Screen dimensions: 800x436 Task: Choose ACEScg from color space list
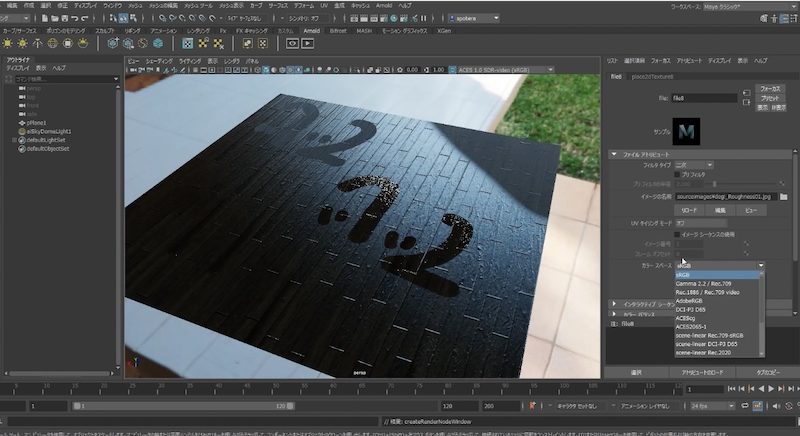pos(690,317)
